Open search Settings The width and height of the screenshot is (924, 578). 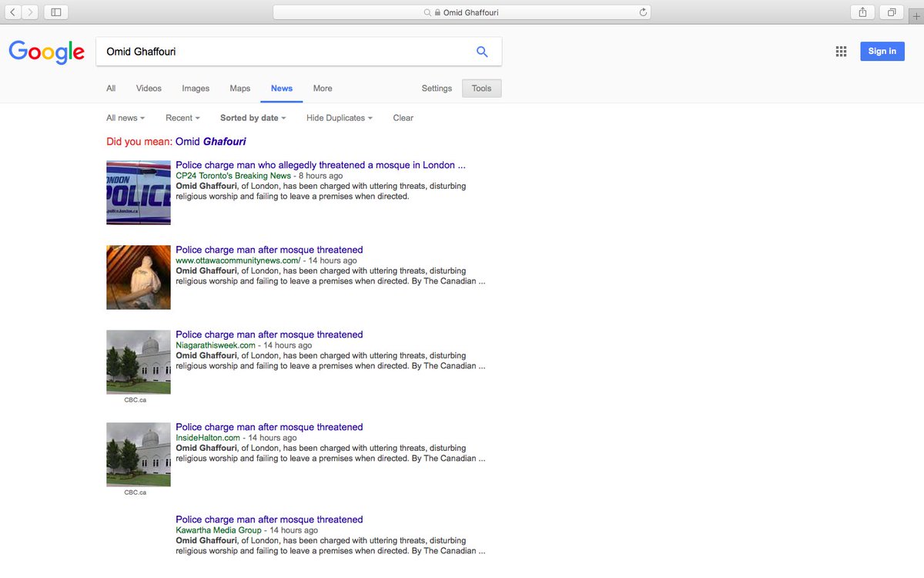click(437, 89)
